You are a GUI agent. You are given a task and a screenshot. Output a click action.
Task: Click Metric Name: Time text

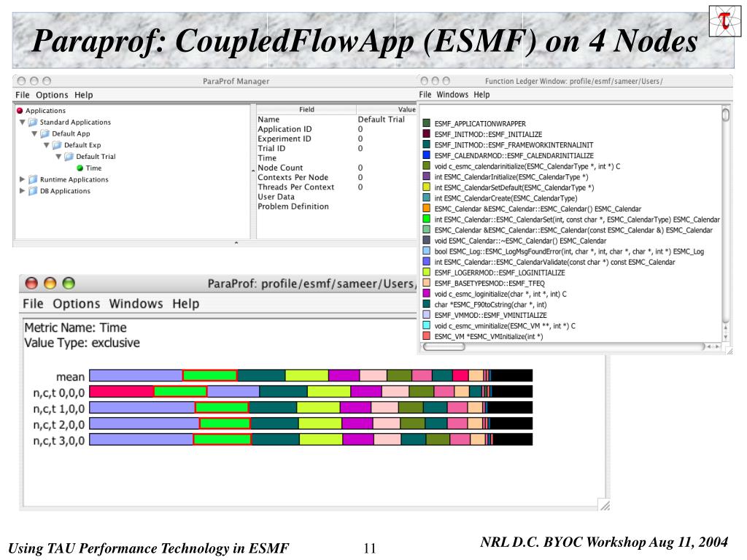coord(75,327)
